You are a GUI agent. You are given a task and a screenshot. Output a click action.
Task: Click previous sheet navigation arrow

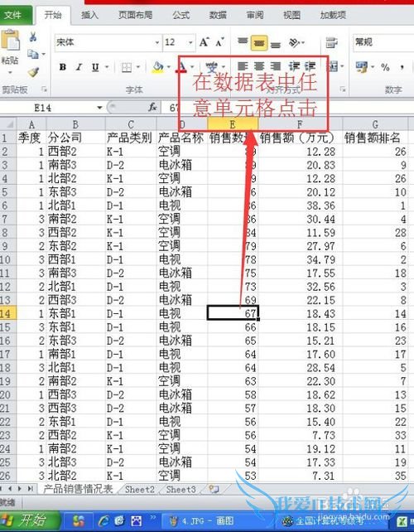tap(10, 489)
